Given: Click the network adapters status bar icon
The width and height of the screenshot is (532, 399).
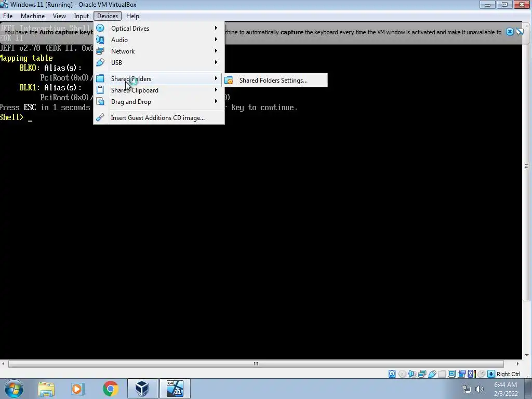Looking at the screenshot, I should [422, 374].
